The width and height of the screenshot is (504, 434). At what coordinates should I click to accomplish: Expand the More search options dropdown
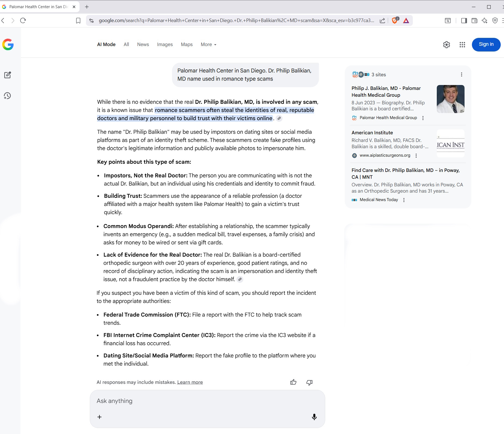click(x=208, y=44)
